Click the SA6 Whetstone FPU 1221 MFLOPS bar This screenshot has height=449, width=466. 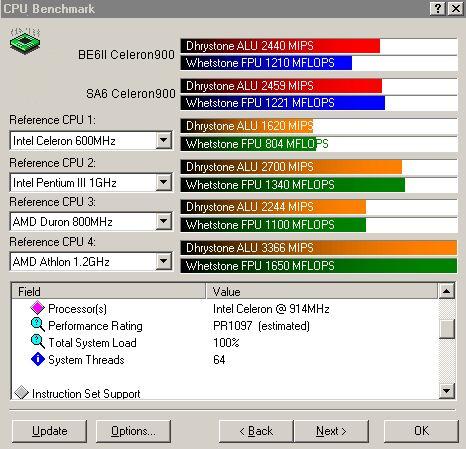click(x=283, y=103)
